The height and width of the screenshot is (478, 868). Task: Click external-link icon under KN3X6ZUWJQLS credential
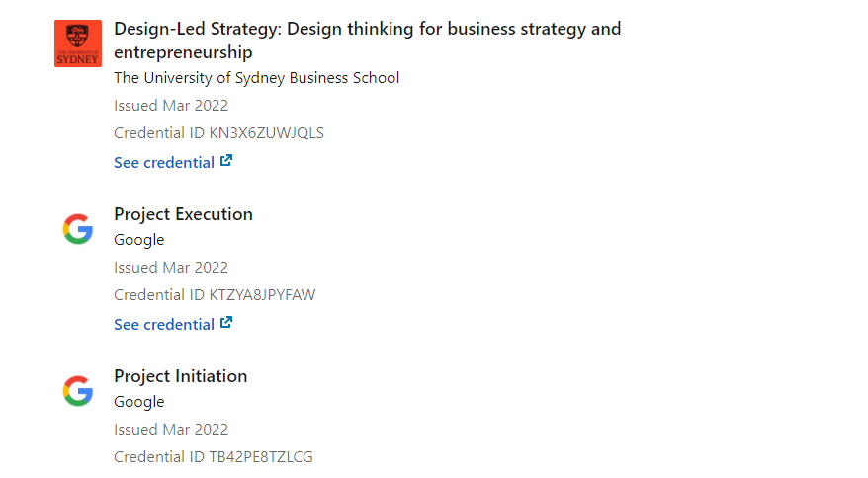click(226, 161)
